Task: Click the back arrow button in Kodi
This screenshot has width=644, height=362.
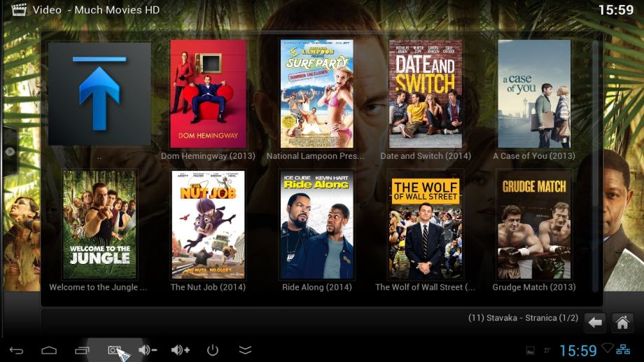Action: click(x=595, y=323)
